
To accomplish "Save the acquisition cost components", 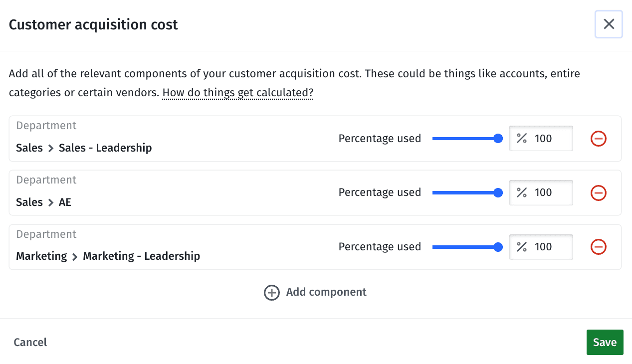I will [605, 342].
